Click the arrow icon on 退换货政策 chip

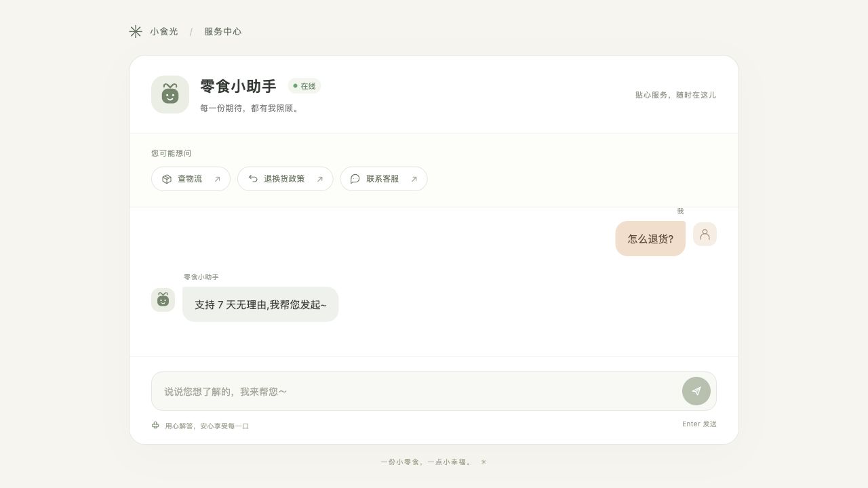(319, 179)
